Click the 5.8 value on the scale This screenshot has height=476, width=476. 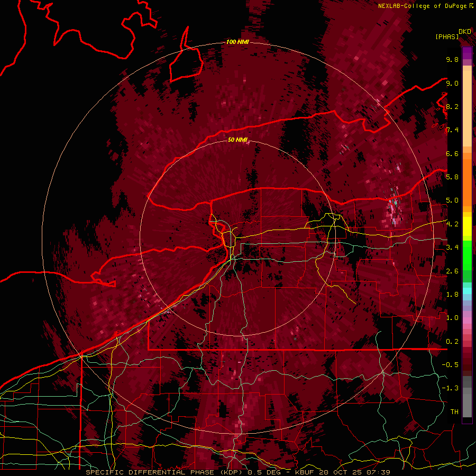[452, 177]
